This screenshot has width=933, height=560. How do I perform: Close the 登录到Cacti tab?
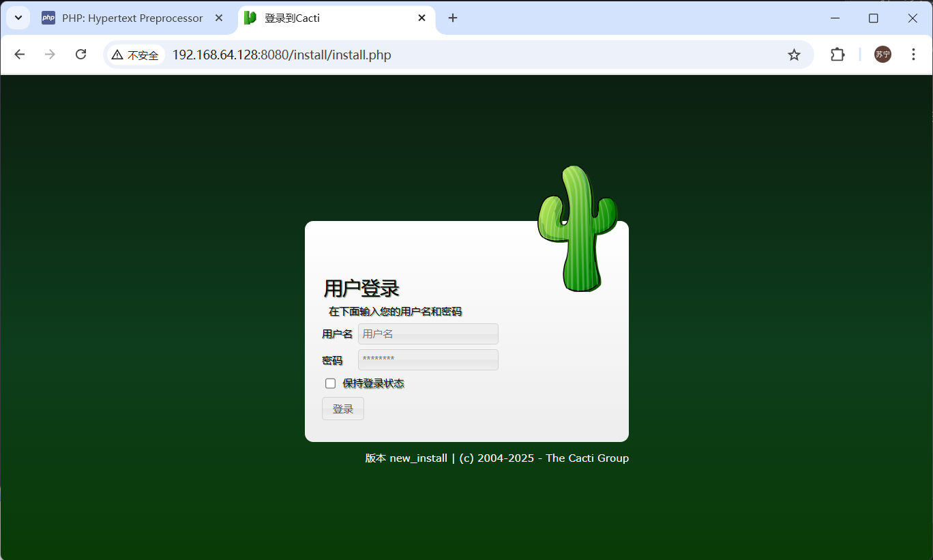click(x=422, y=18)
